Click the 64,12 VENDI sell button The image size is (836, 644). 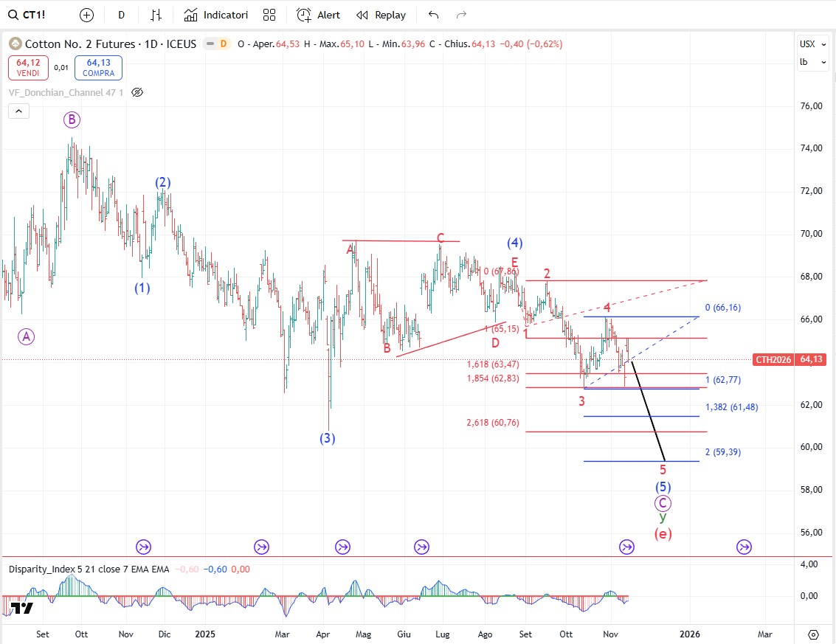coord(28,68)
